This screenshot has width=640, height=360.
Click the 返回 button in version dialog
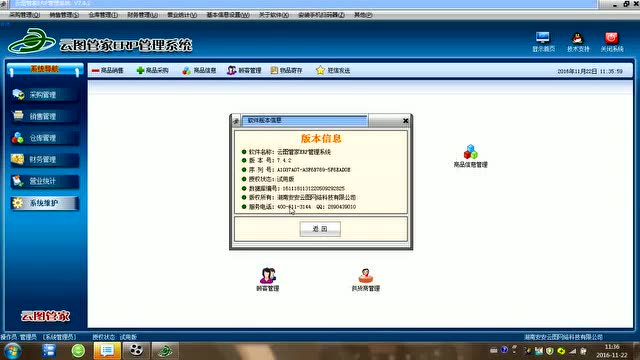320,229
